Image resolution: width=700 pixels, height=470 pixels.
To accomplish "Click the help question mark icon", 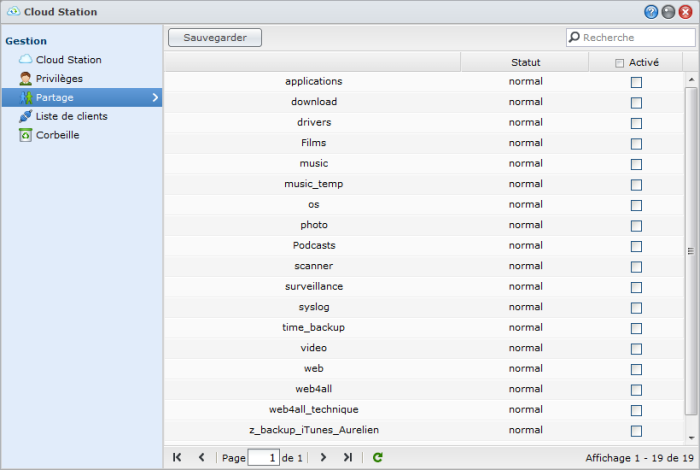I will click(x=651, y=12).
